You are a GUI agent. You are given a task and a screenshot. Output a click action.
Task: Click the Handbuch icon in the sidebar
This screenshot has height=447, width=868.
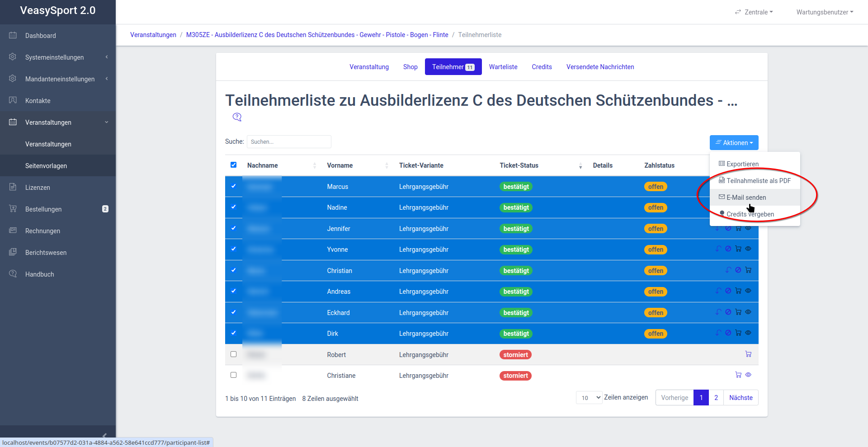pos(13,274)
